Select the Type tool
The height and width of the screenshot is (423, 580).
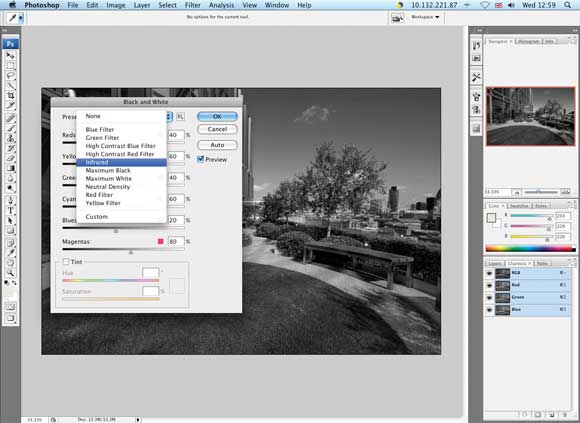pyautogui.click(x=10, y=211)
